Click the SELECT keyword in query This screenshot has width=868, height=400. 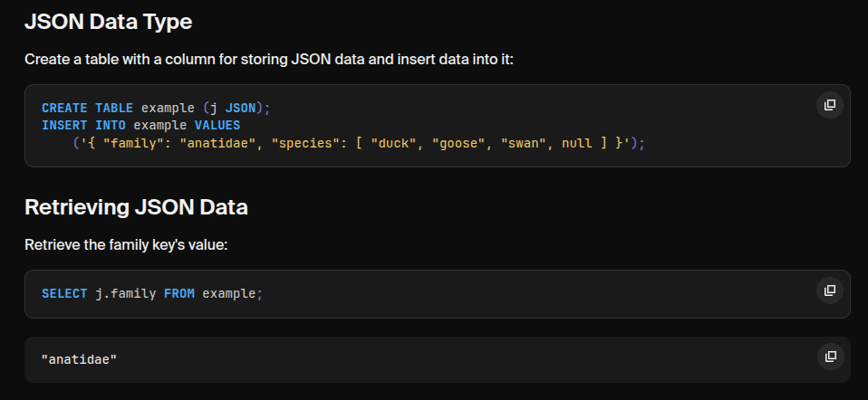[x=64, y=294]
